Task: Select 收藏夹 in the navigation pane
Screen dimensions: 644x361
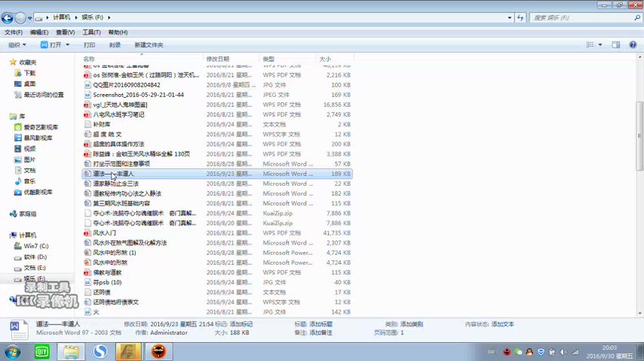Action: click(x=27, y=62)
